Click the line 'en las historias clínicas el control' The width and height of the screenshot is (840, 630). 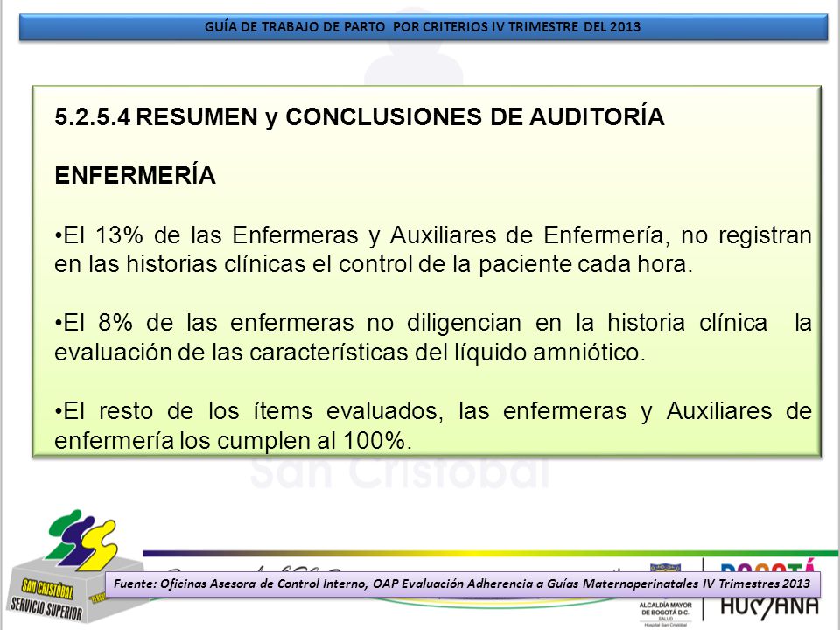coord(374,264)
